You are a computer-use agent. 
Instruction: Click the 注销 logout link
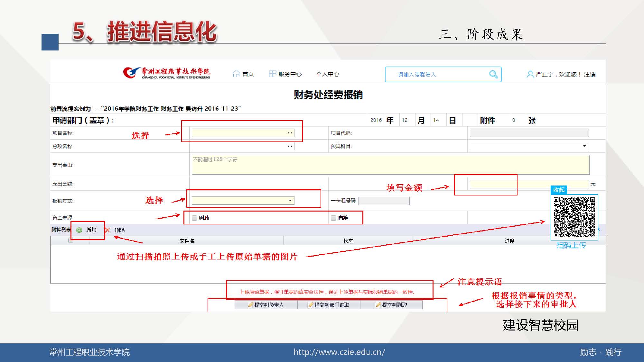click(590, 74)
